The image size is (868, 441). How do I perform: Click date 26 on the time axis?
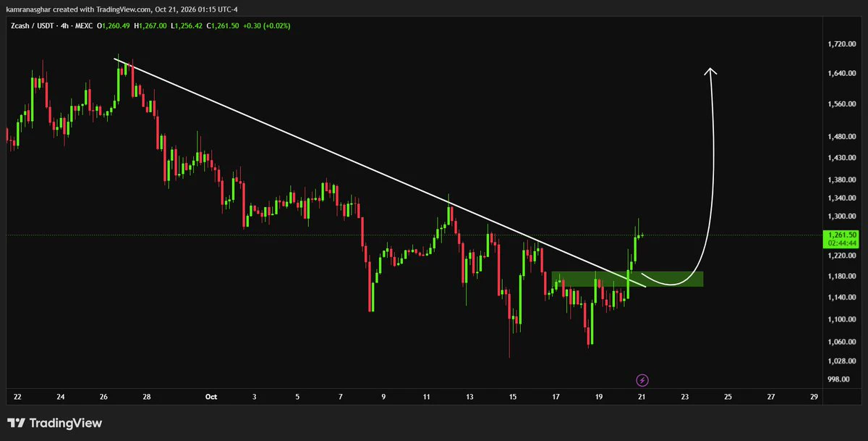coord(103,397)
